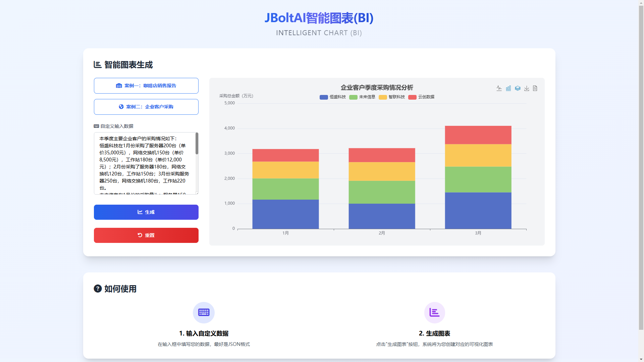Click blue 恒盛科技 segment of 3月 bar
This screenshot has width=644, height=362.
click(x=478, y=210)
